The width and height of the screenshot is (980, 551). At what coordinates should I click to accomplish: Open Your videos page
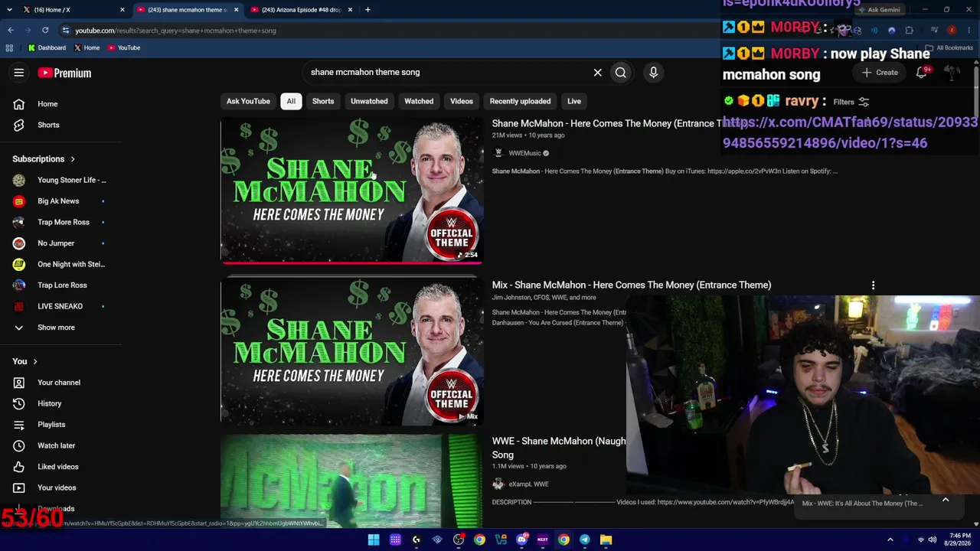pyautogui.click(x=57, y=487)
